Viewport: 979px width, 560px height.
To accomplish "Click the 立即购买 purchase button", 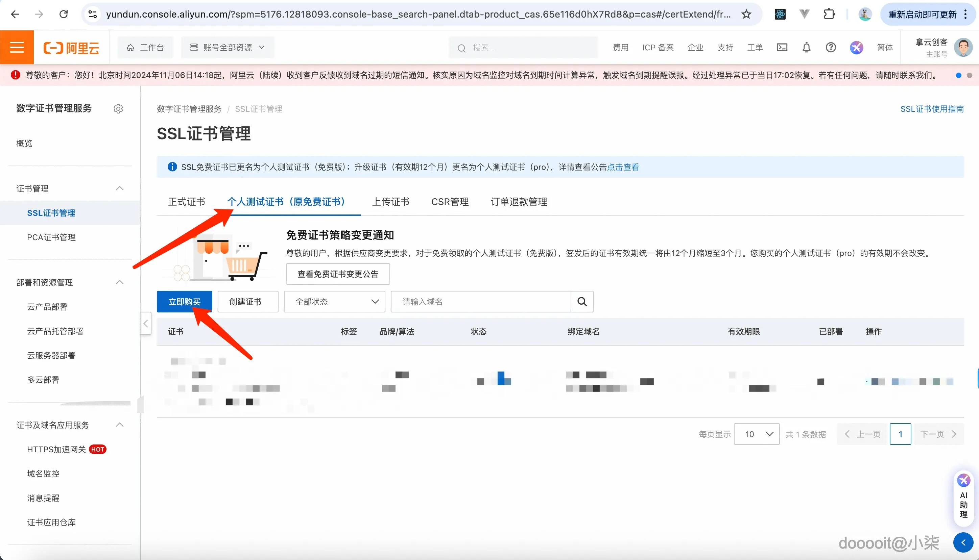I will click(x=184, y=302).
